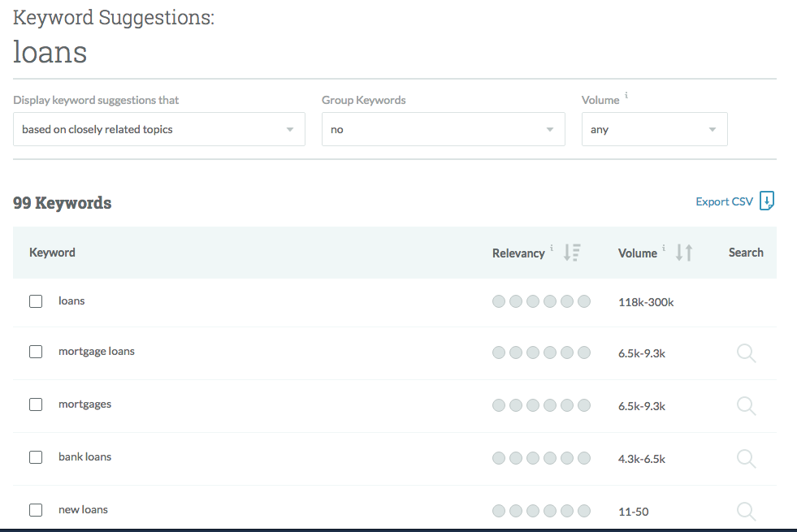
Task: Click search magnifier for bank loans
Action: [746, 458]
